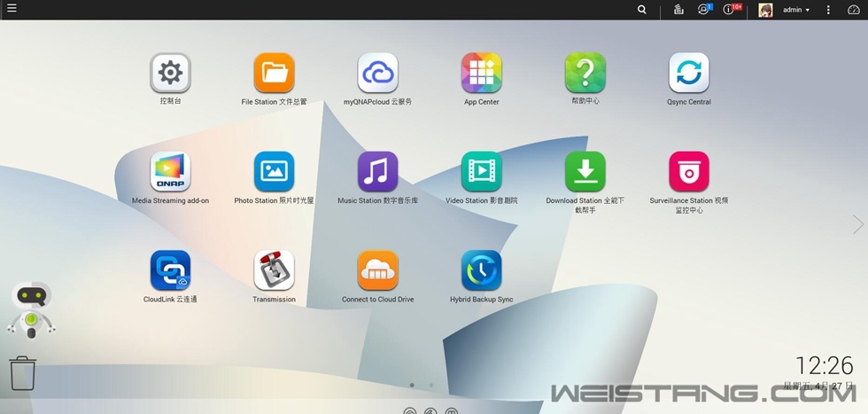The height and width of the screenshot is (414, 868).
Task: Launch Qsync Central
Action: point(689,73)
